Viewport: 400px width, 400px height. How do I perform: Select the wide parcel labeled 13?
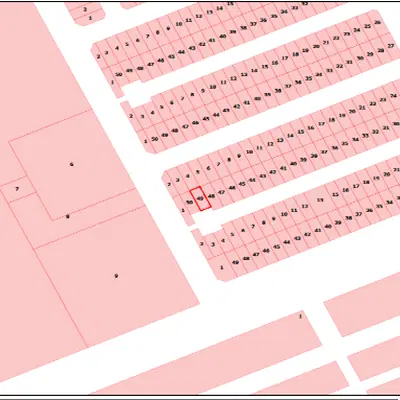(321, 200)
